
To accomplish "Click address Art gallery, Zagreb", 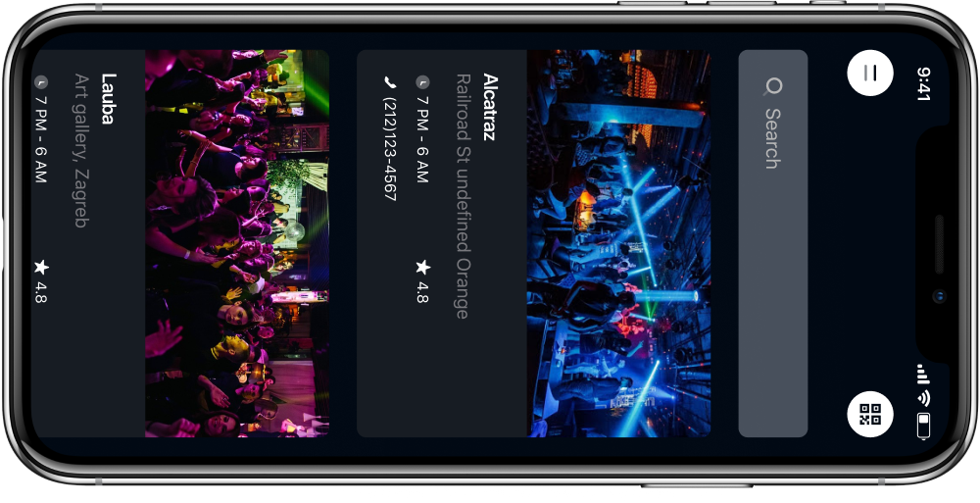I will tap(82, 150).
